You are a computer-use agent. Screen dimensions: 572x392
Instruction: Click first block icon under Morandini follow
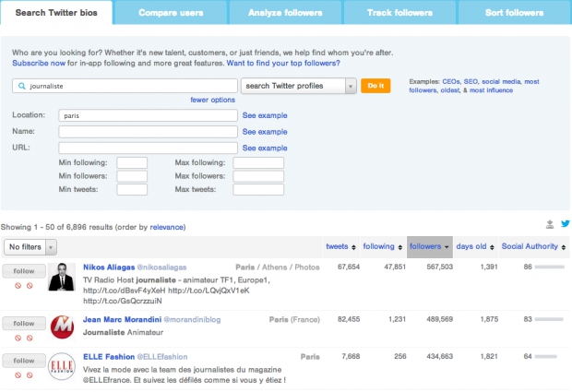coord(18,339)
